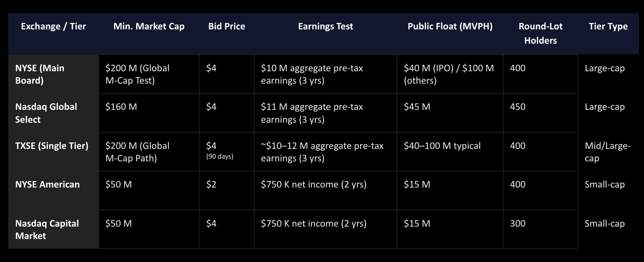The width and height of the screenshot is (644, 262).
Task: Select the NYSE (Main Board) row label
Action: tap(40, 74)
